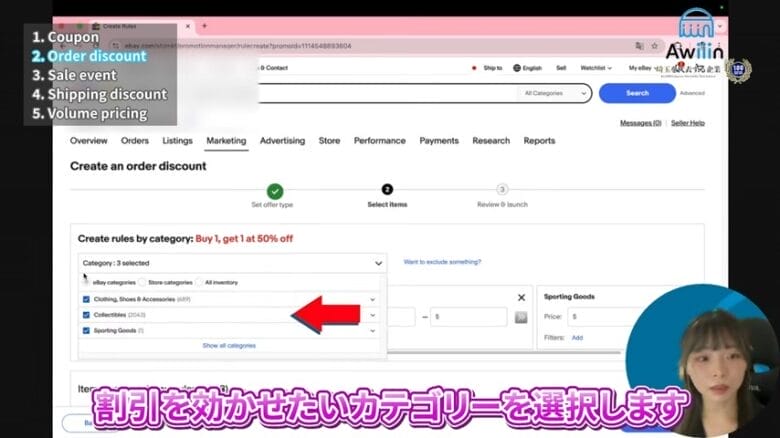Click the Sell link in header

[561, 68]
